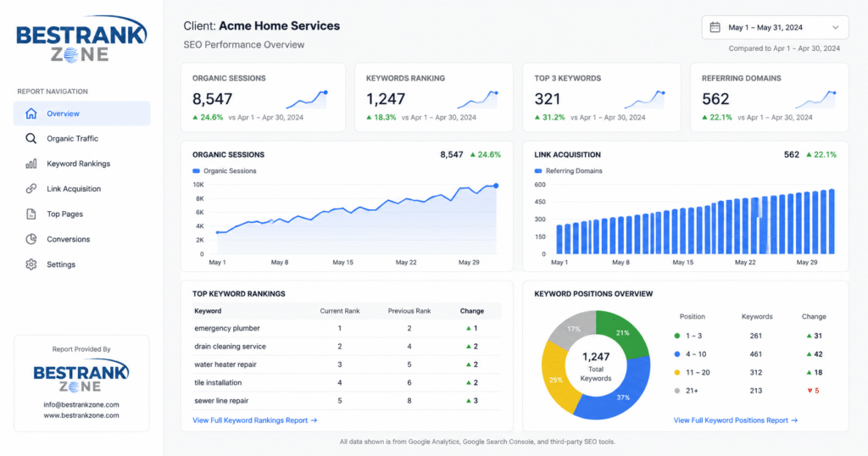The image size is (868, 456).
Task: Click the info@bestrankzone.com email link
Action: click(81, 404)
